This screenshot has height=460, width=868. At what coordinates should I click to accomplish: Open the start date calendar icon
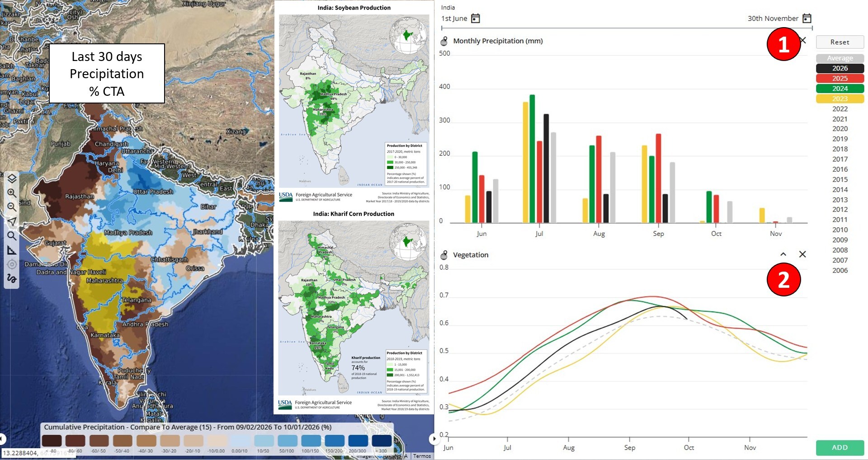[x=476, y=18]
